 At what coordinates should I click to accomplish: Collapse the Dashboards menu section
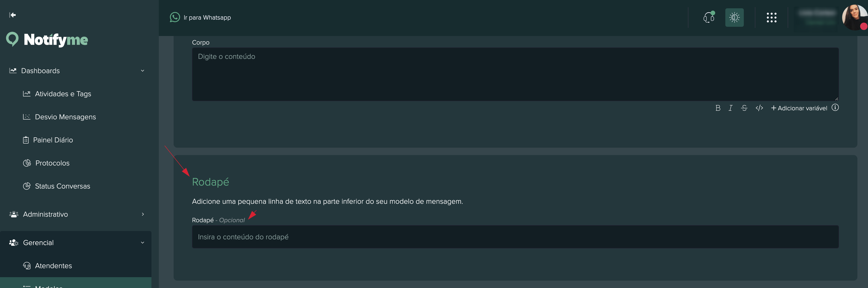(x=142, y=71)
